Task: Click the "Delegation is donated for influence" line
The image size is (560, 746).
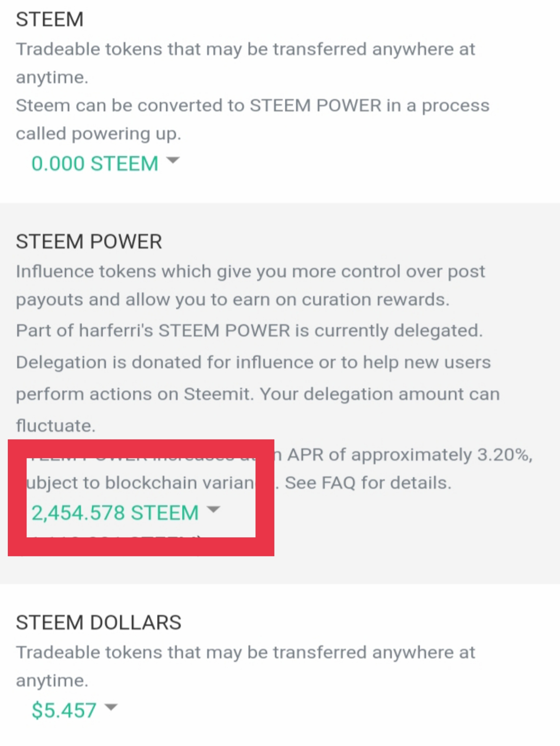Action: [253, 363]
